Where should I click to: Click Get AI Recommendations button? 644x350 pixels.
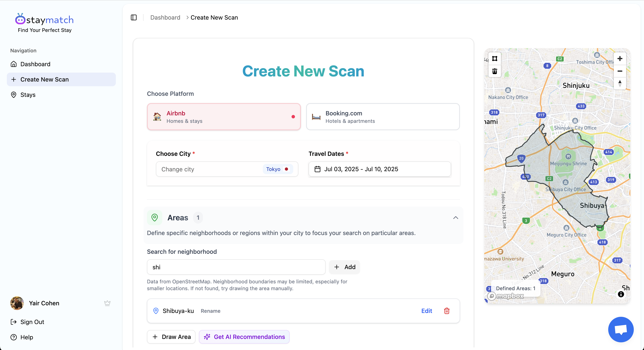click(244, 337)
